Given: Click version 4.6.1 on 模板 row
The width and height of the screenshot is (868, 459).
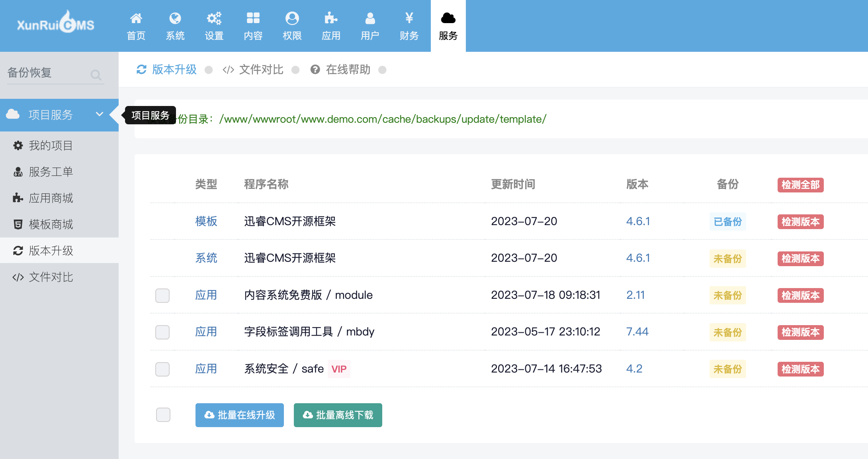Looking at the screenshot, I should (638, 221).
